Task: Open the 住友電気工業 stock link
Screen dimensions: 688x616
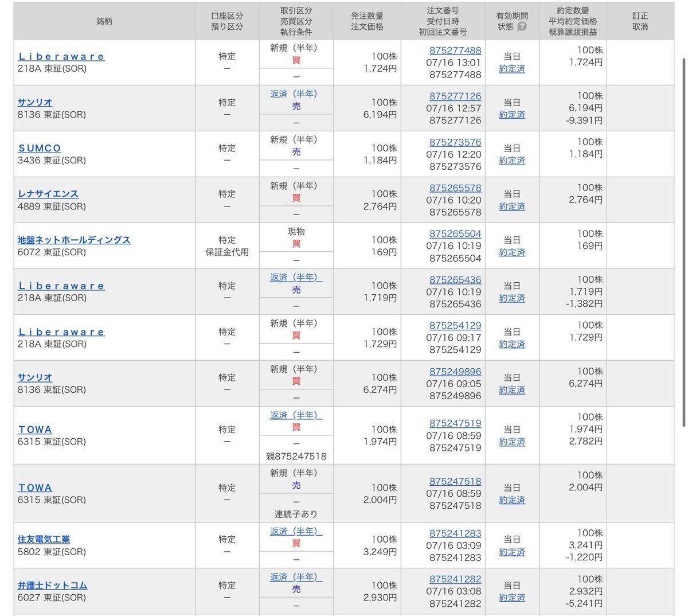Action: [x=44, y=539]
